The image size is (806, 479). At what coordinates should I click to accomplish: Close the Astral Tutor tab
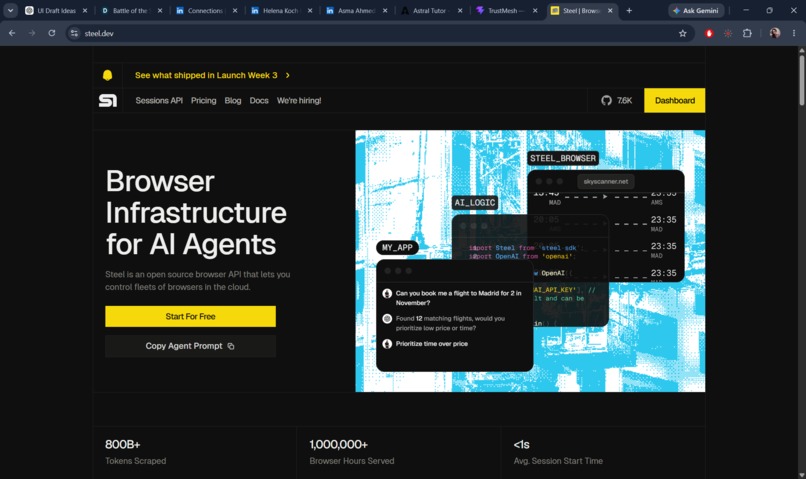pos(460,10)
